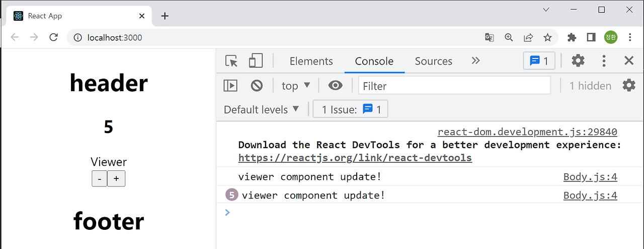Expand the top JavaScript context dropdown
Screen dimensions: 644x249
(x=296, y=86)
